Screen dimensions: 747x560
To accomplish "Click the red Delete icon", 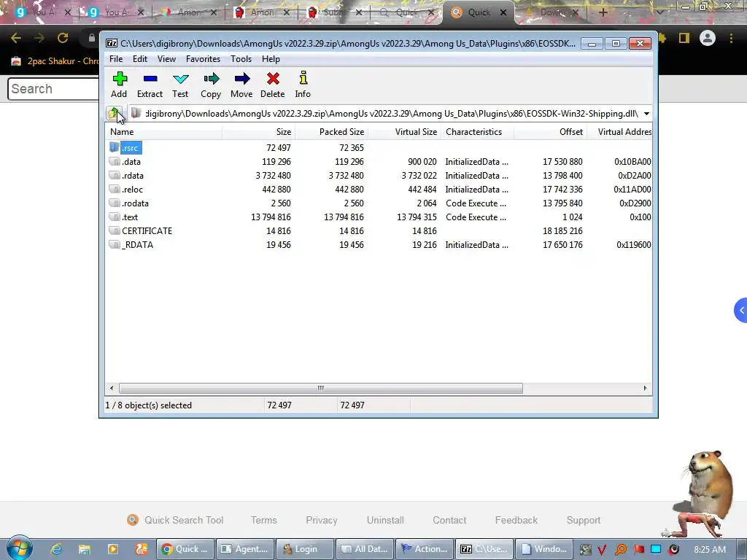I will (x=273, y=79).
